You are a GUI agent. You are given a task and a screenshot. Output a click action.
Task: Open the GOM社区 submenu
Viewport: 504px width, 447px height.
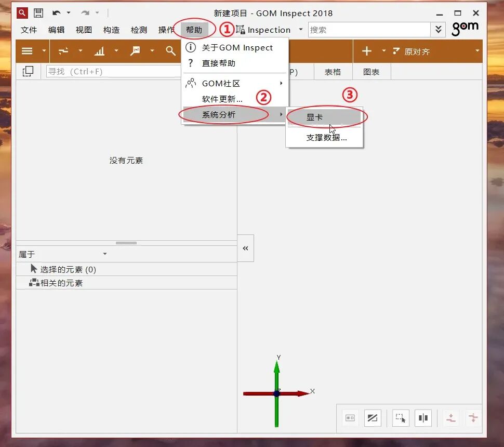pyautogui.click(x=235, y=83)
